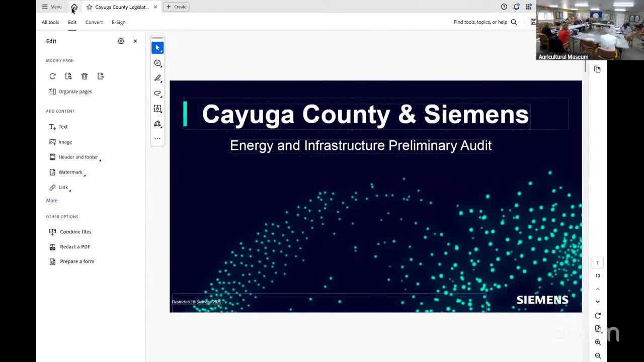Open Organize pages
The height and width of the screenshot is (362, 644).
[x=70, y=92]
